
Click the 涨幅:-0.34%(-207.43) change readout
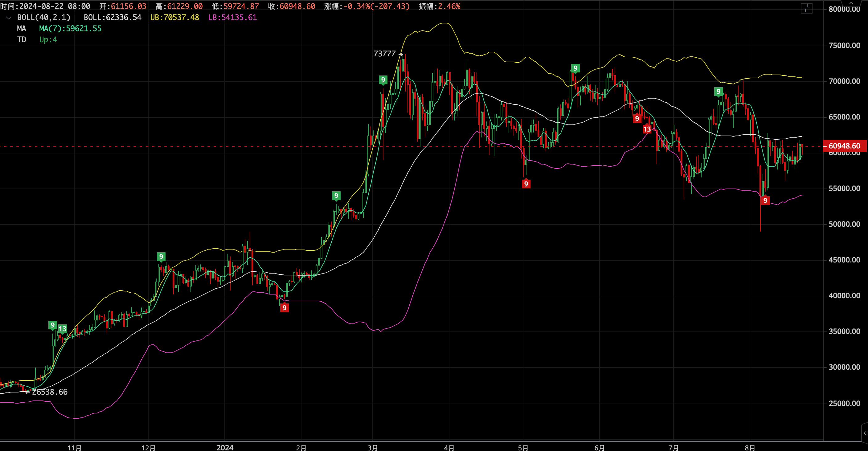coord(367,6)
